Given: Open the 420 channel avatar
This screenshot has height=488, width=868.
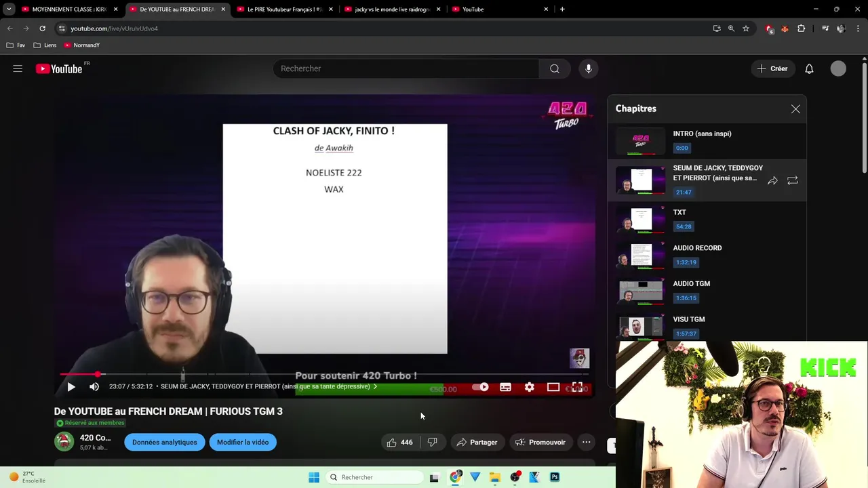Looking at the screenshot, I should (x=64, y=442).
